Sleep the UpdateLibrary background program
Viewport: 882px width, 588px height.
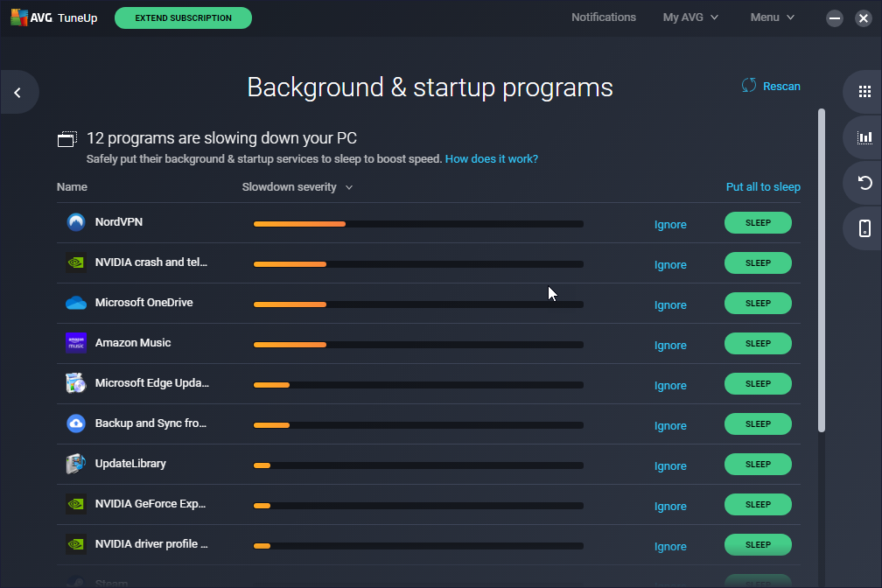point(757,464)
